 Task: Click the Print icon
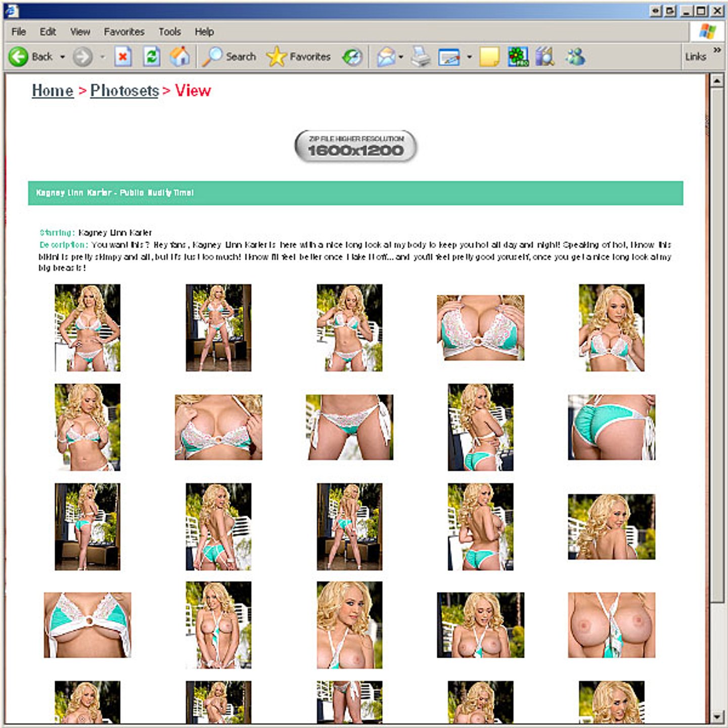420,57
